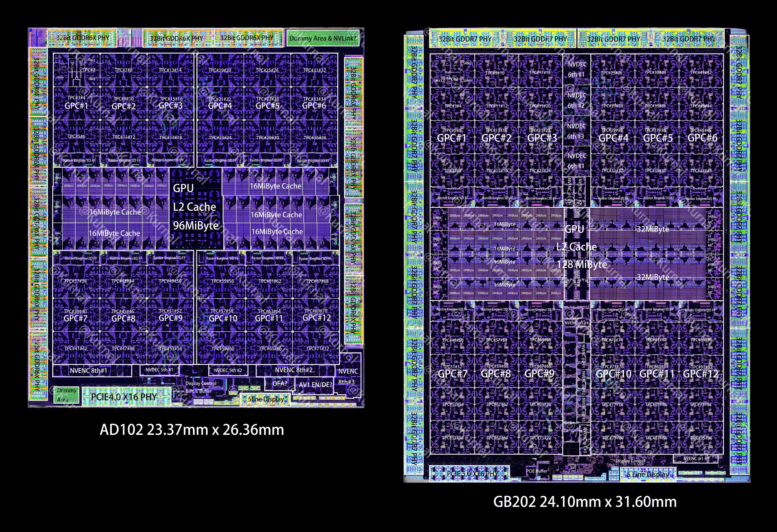Click the 'TPC#37#38' label on the AD102 die

(75, 281)
